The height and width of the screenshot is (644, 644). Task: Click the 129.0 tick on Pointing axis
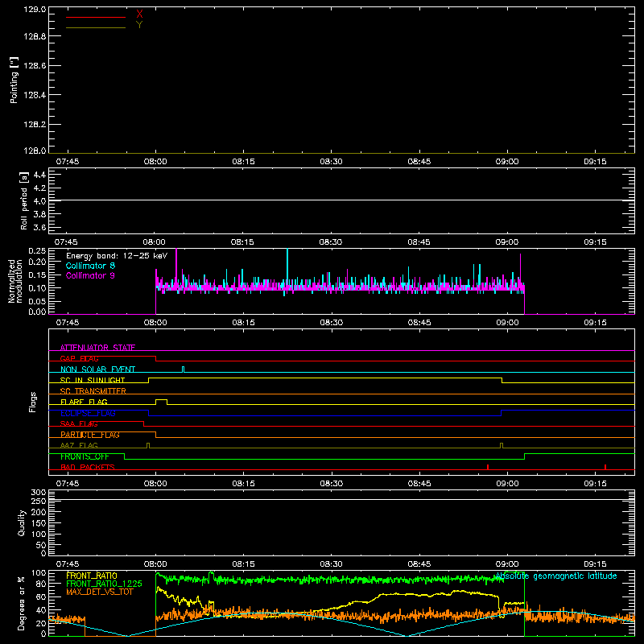(x=35, y=9)
